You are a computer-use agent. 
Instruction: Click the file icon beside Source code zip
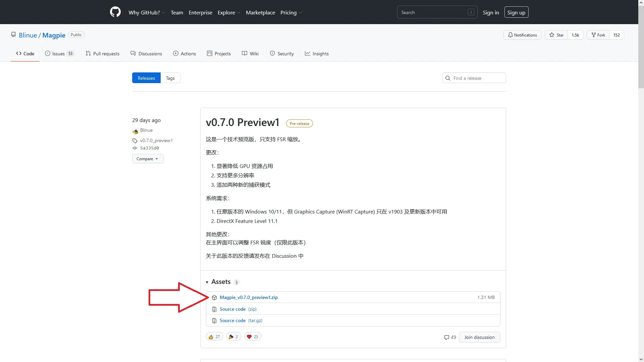[214, 309]
